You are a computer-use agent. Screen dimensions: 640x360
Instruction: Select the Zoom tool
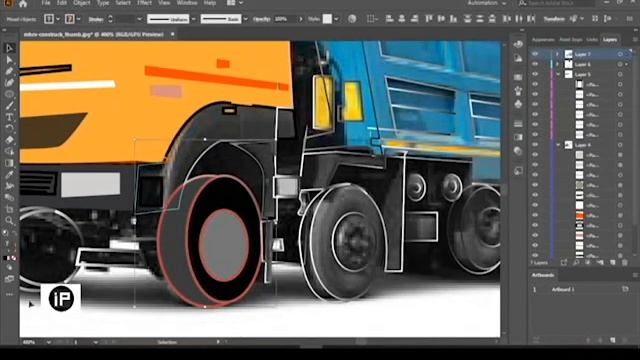[9, 221]
